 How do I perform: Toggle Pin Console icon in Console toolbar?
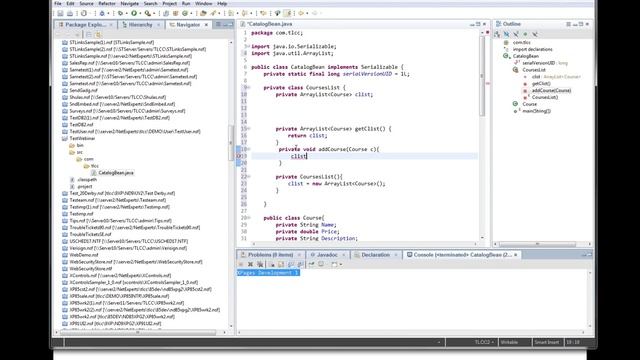point(311,264)
